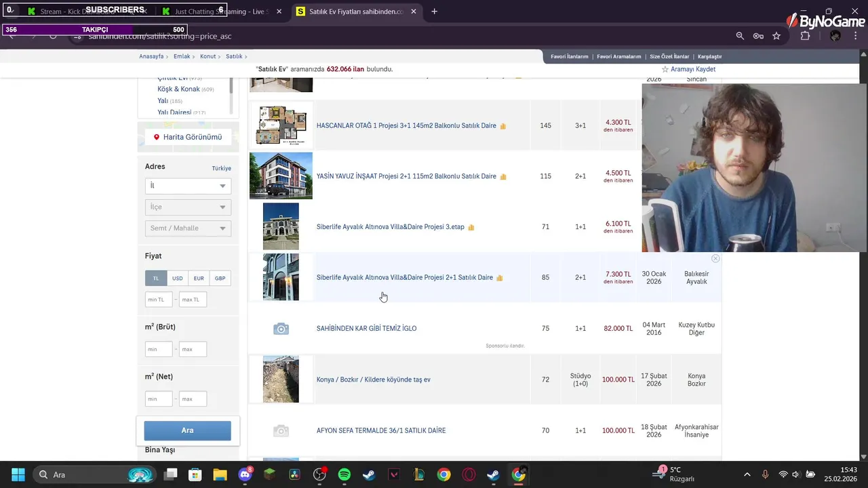Open Karşılaştır menu item
This screenshot has height=488, width=868.
[710, 57]
